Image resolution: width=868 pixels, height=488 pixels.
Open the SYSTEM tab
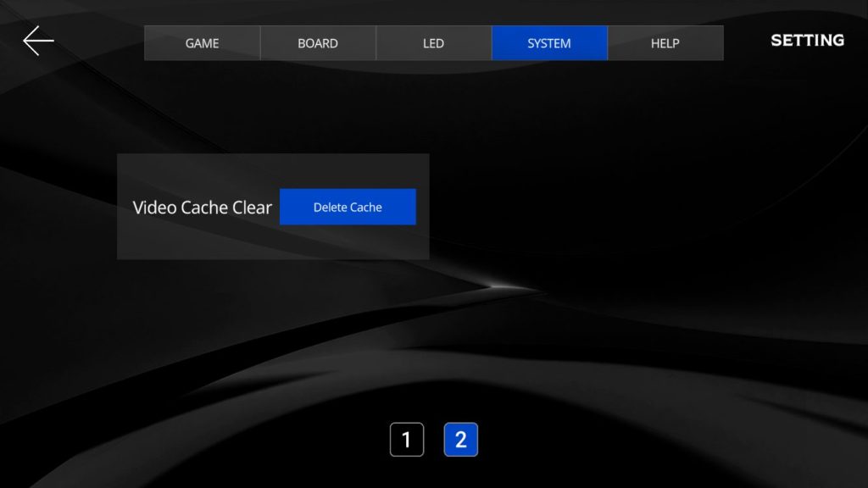[x=549, y=43]
